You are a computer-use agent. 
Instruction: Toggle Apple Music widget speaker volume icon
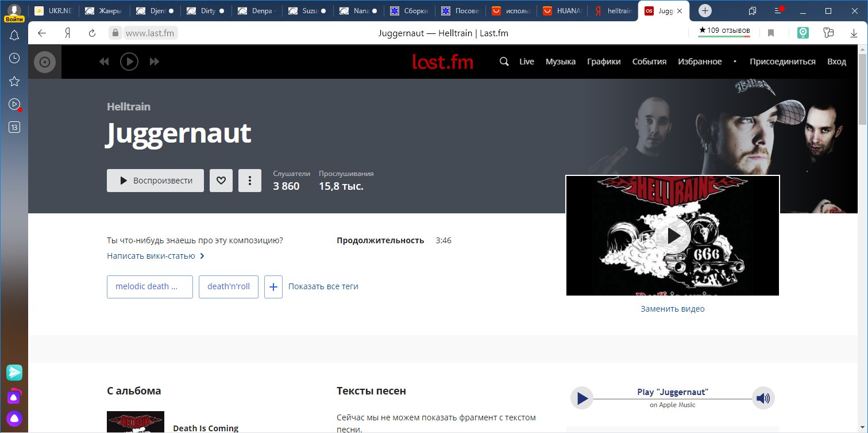(763, 398)
